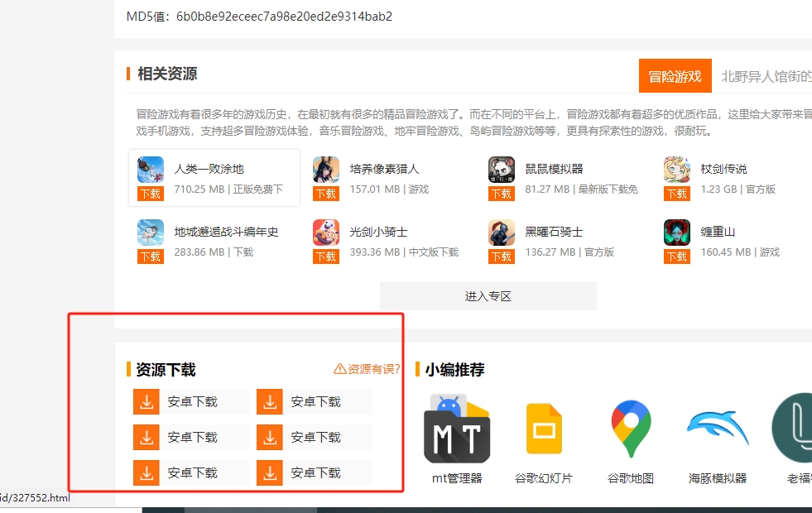Screen dimensions: 812x513
Task: Click the 小编推荐 section heading
Action: pos(454,370)
